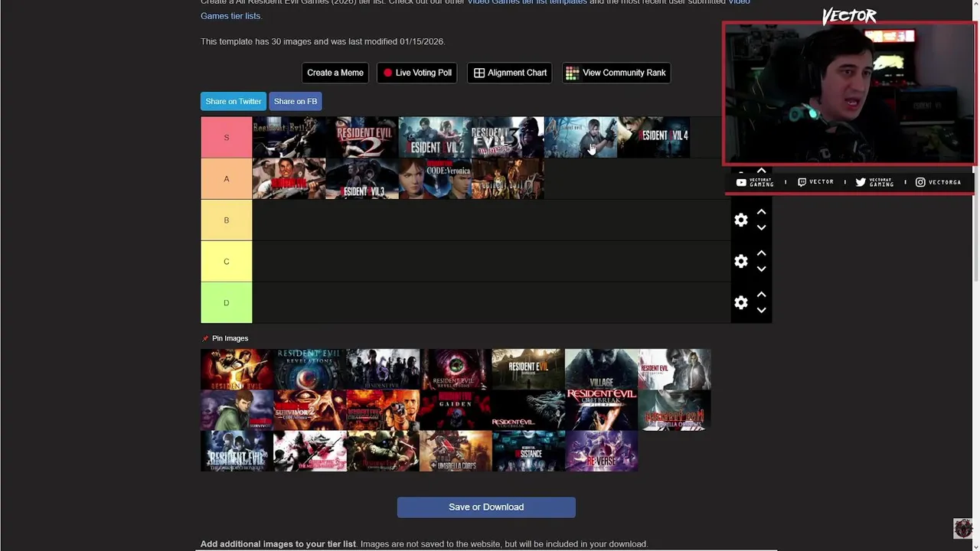Select CODE: Veronica thumbnail in A tier
The width and height of the screenshot is (980, 551).
435,178
